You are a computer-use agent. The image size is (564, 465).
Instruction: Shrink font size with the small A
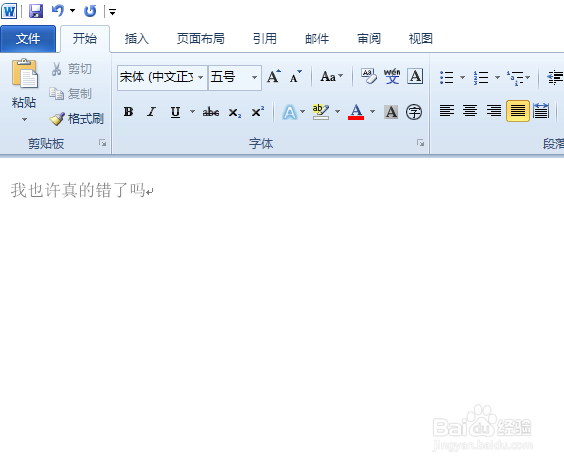click(296, 77)
